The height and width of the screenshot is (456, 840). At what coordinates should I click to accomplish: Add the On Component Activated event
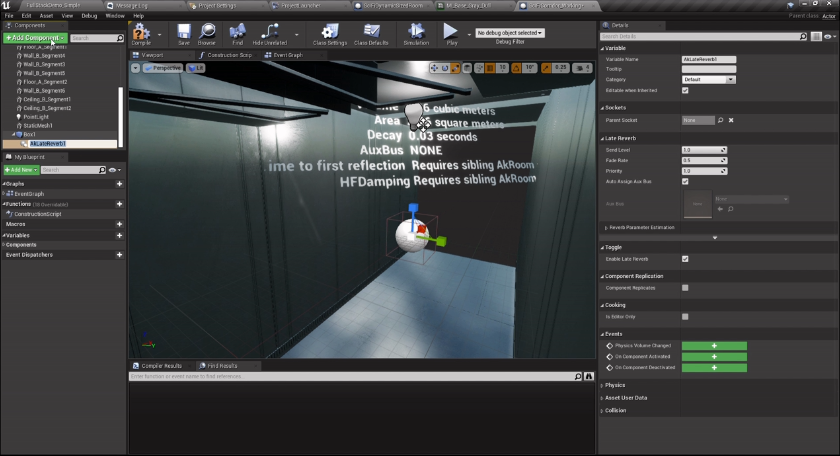tap(714, 356)
